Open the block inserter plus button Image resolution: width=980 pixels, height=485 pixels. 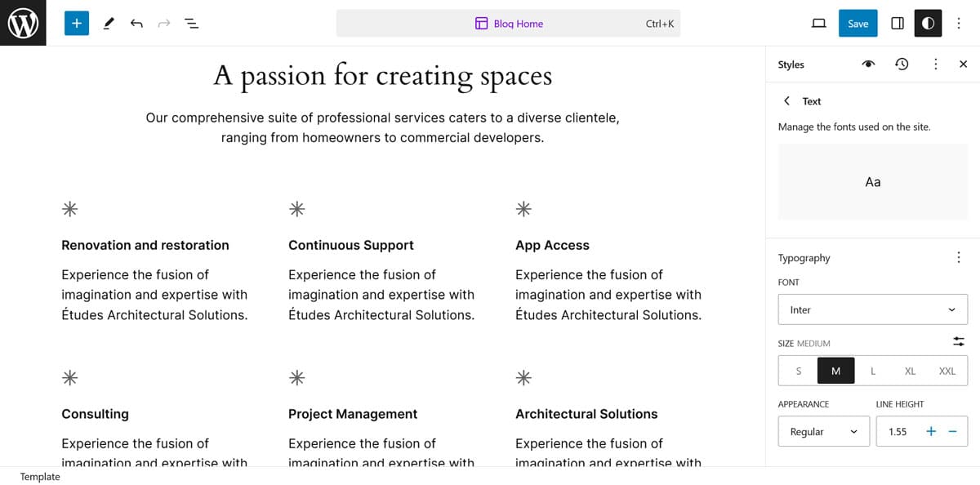click(x=77, y=24)
